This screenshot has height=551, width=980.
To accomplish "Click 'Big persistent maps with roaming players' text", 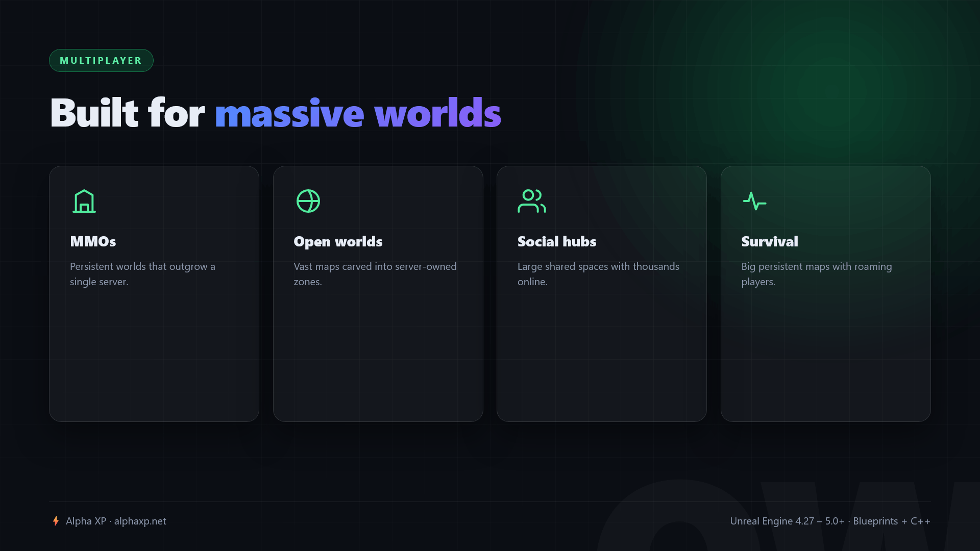I will (x=817, y=274).
